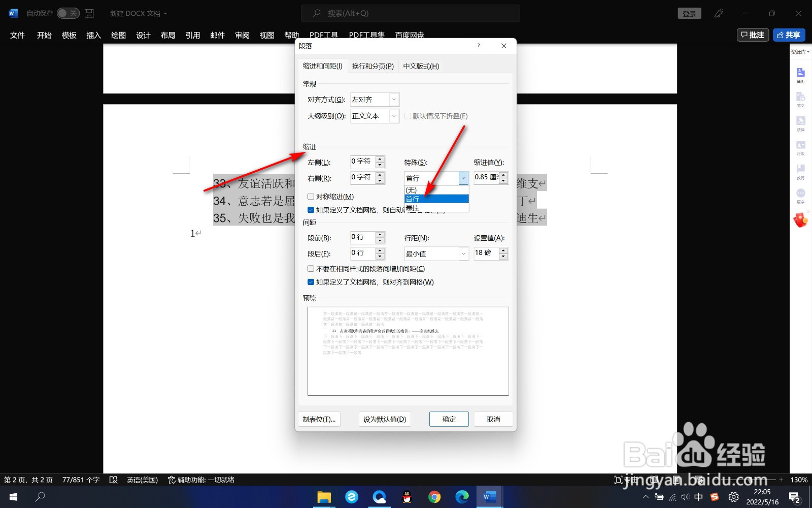This screenshot has width=812, height=508.
Task: Switch to print layout view icon
Action: 676,480
